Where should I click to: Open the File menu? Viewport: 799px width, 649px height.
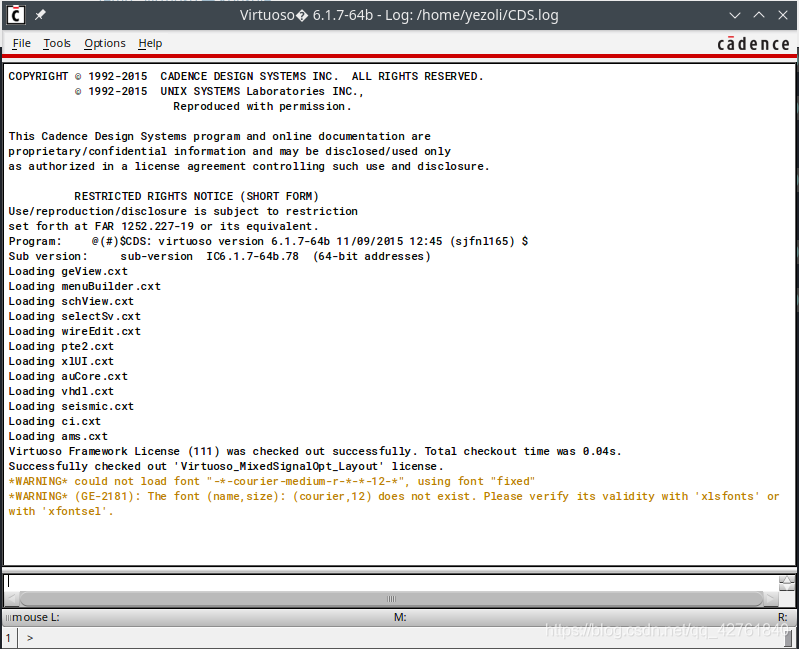click(21, 43)
